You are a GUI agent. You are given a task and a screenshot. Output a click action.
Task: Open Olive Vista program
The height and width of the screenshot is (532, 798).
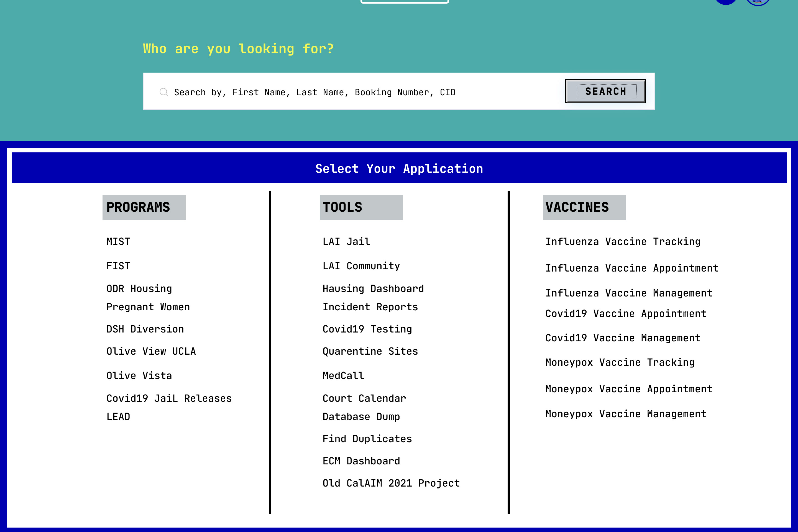coord(139,376)
